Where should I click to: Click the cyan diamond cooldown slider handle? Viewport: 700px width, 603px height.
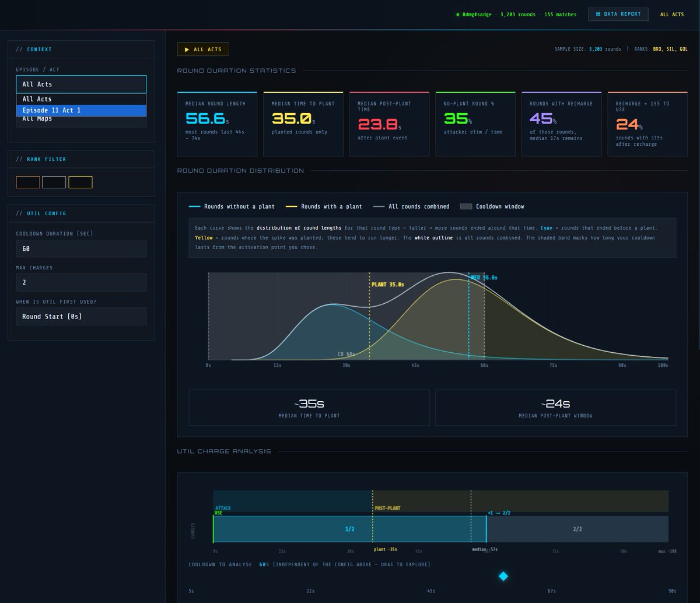pyautogui.click(x=503, y=576)
